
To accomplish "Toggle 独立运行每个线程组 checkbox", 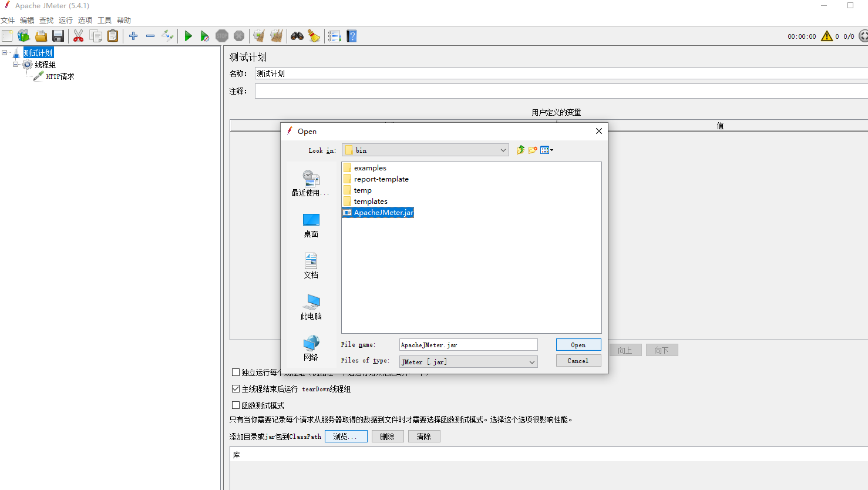I will click(235, 372).
